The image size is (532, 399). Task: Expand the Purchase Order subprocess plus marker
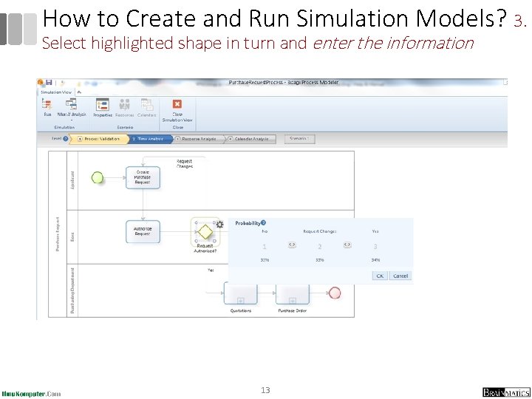[x=292, y=301]
